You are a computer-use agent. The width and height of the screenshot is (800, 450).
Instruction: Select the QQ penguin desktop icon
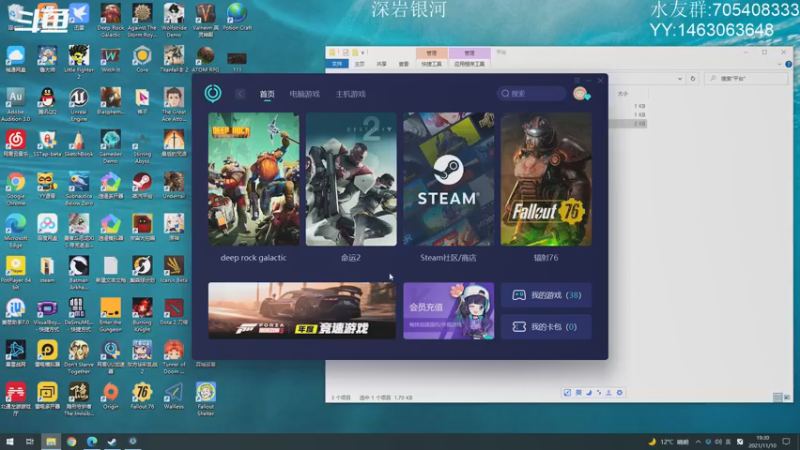click(x=47, y=102)
